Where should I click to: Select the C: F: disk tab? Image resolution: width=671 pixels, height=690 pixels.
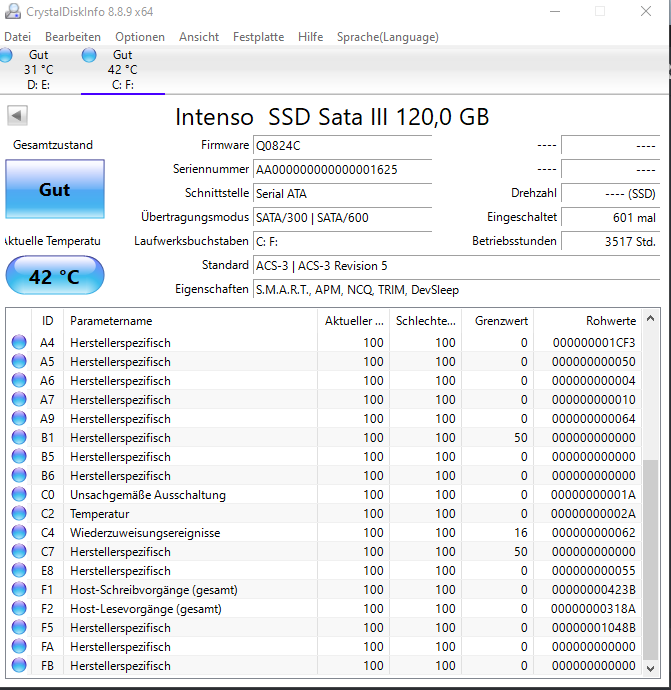click(x=123, y=70)
